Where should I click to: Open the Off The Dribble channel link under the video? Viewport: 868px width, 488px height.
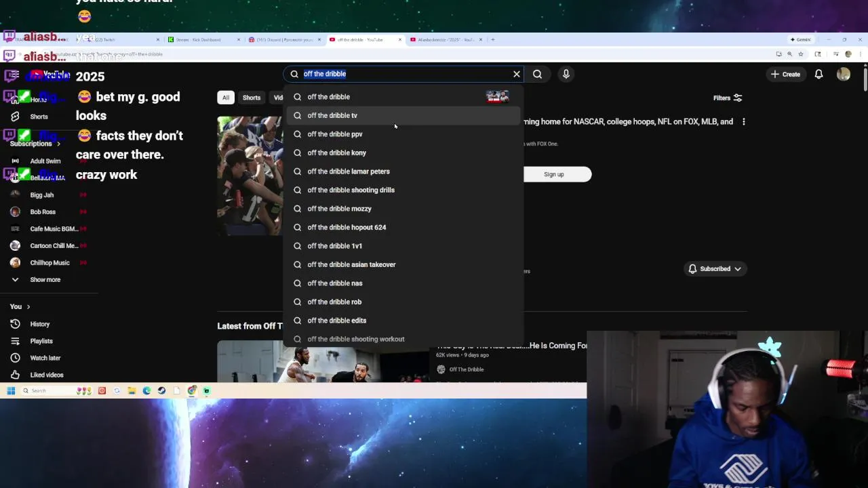(x=466, y=369)
